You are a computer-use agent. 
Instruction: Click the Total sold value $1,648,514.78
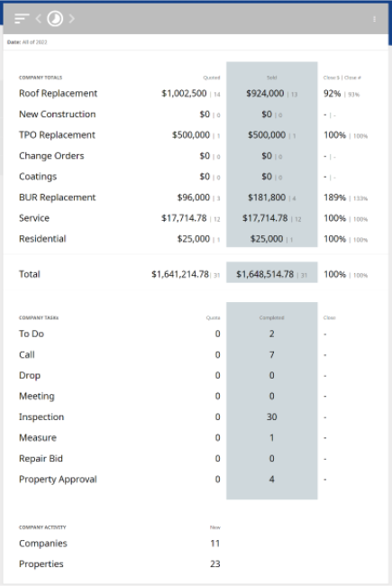[x=265, y=274]
